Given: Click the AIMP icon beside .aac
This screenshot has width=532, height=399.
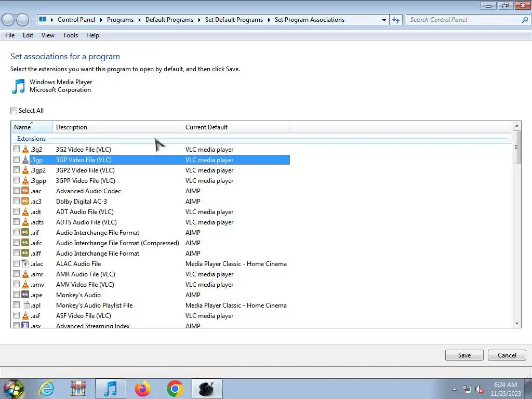Looking at the screenshot, I should pos(25,191).
